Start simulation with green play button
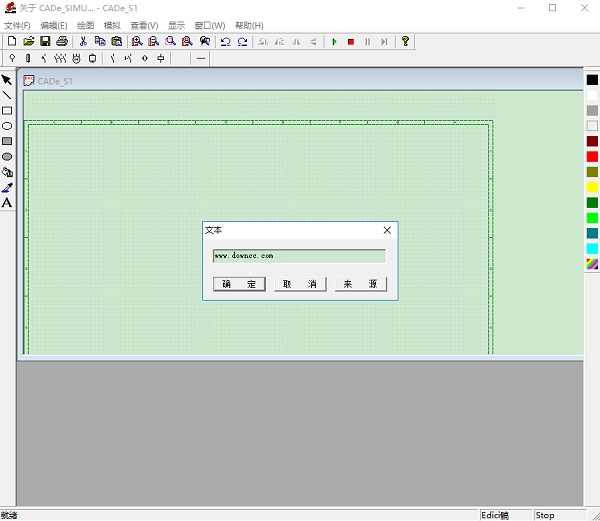600x521 pixels. click(x=335, y=41)
